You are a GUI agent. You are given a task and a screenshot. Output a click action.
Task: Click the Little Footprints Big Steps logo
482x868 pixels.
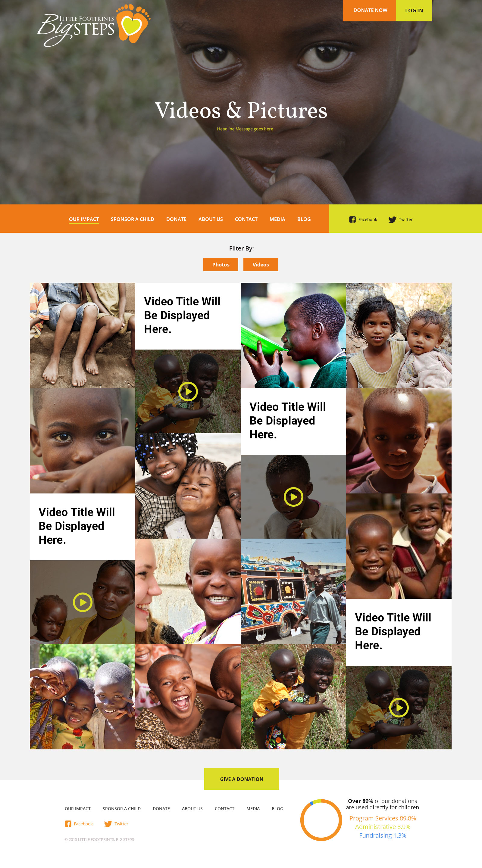(x=94, y=26)
